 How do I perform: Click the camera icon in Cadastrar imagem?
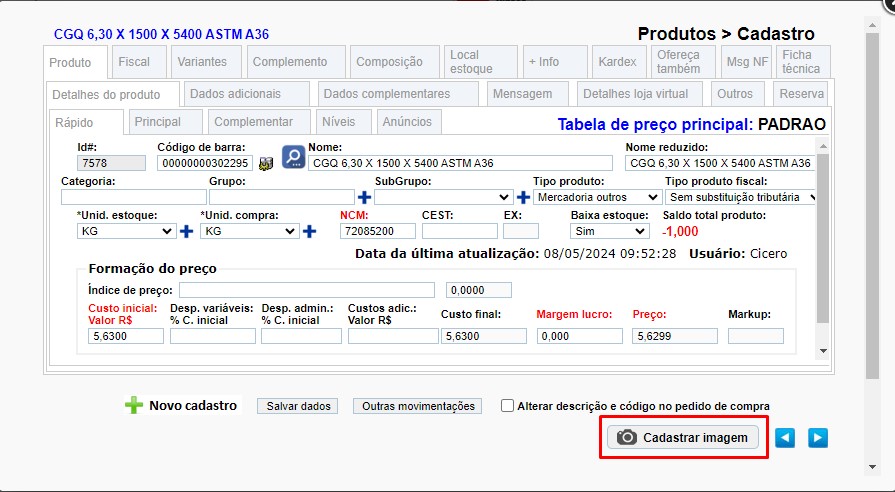(x=627, y=437)
